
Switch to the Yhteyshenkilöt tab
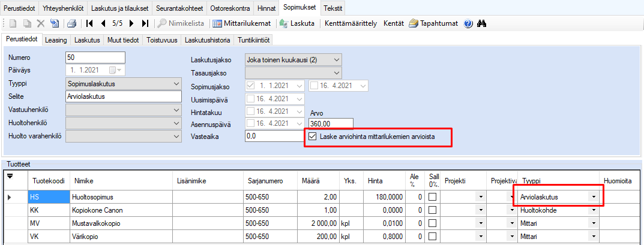64,8
